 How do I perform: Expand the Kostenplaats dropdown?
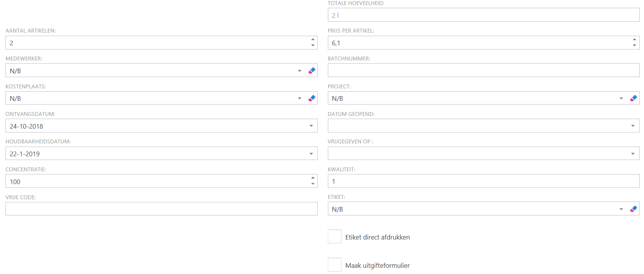coord(299,98)
